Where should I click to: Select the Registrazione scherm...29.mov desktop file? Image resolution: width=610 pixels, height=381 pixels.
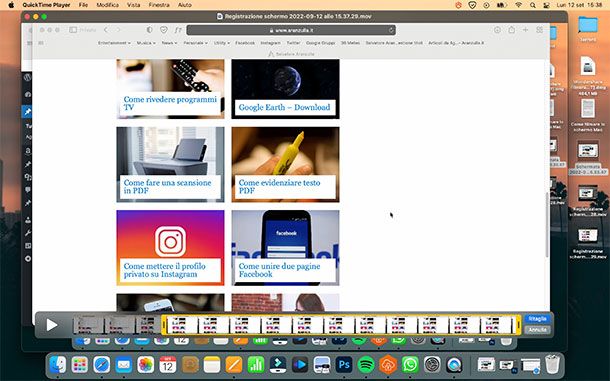(x=588, y=235)
